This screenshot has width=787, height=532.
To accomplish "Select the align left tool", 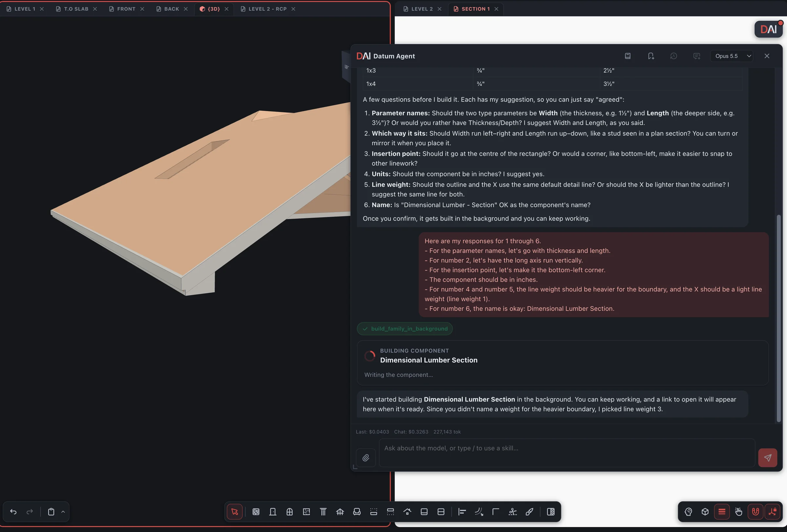I will [x=462, y=512].
